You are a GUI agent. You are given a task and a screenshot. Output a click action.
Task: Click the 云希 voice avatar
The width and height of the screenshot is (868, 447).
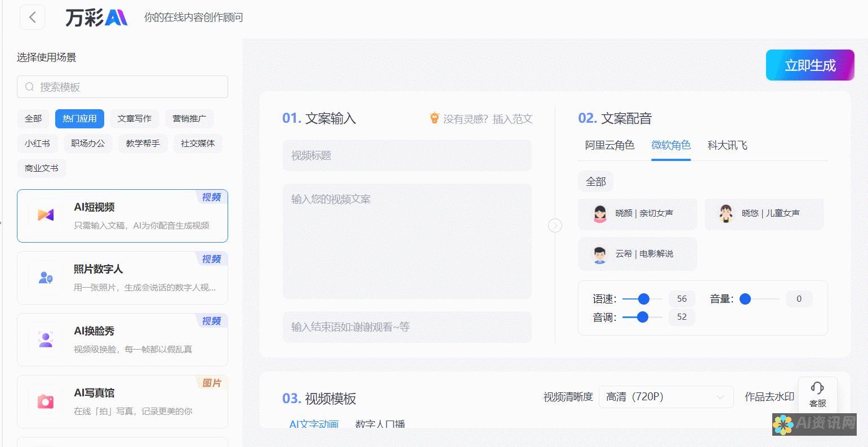pyautogui.click(x=600, y=254)
